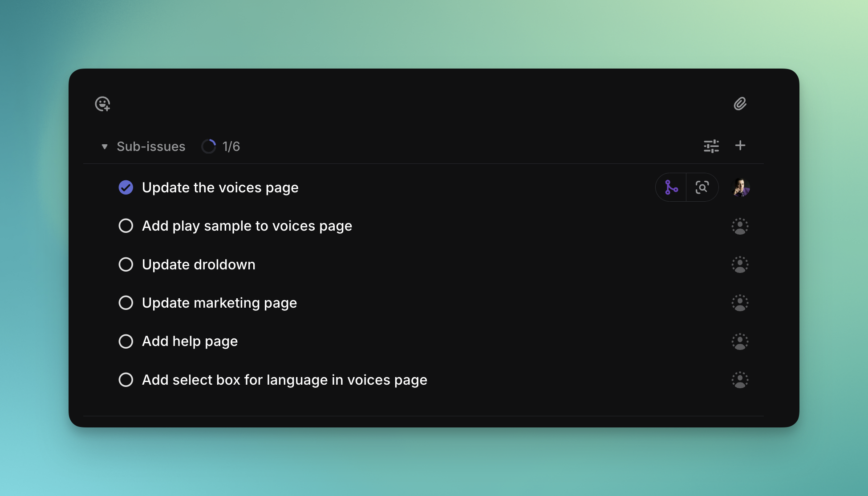868x496 pixels.
Task: Click the scan icon beside the branch icon
Action: [x=702, y=187]
